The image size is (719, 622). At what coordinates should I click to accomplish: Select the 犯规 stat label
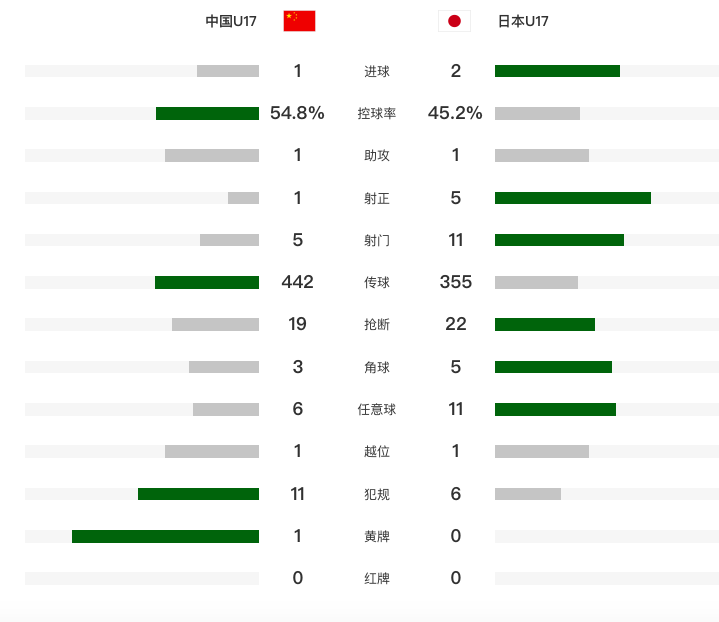[x=377, y=494]
